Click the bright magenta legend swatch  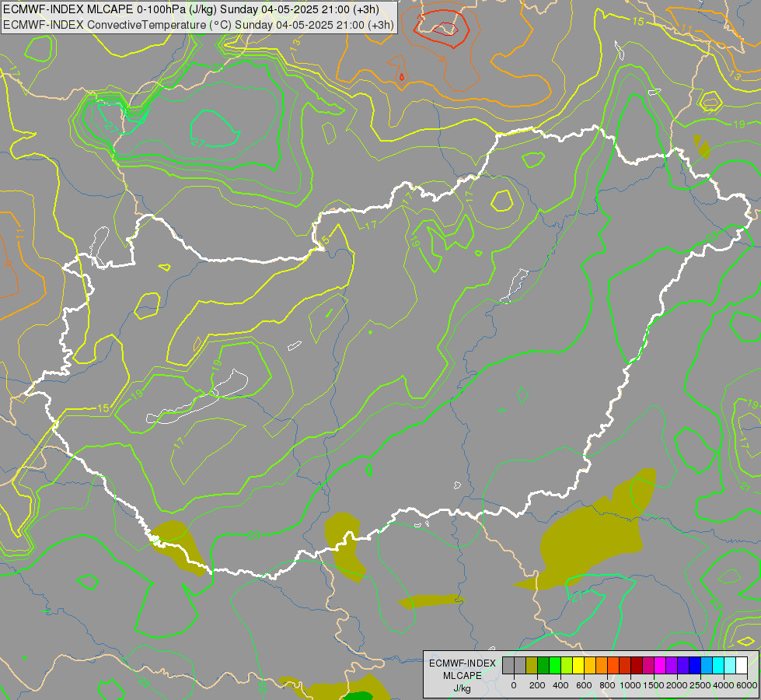pyautogui.click(x=661, y=665)
